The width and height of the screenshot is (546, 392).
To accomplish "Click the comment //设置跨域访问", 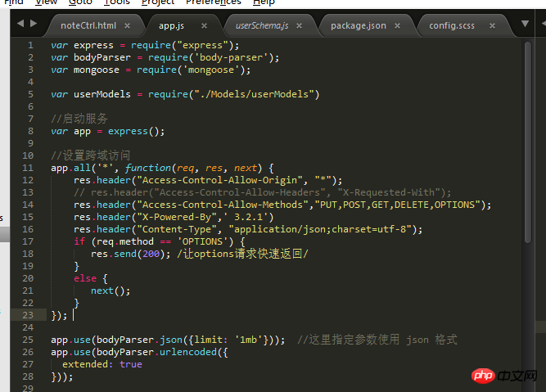I will pyautogui.click(x=91, y=155).
